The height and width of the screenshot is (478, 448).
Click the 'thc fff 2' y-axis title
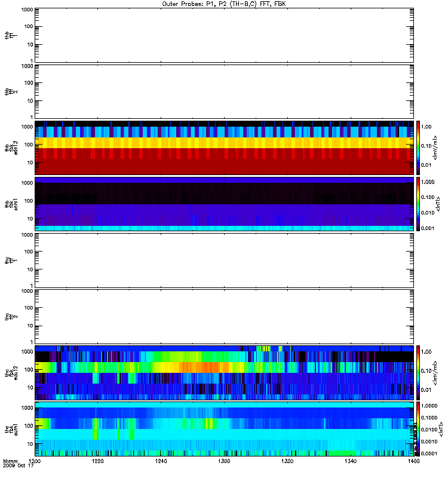[x=11, y=317]
